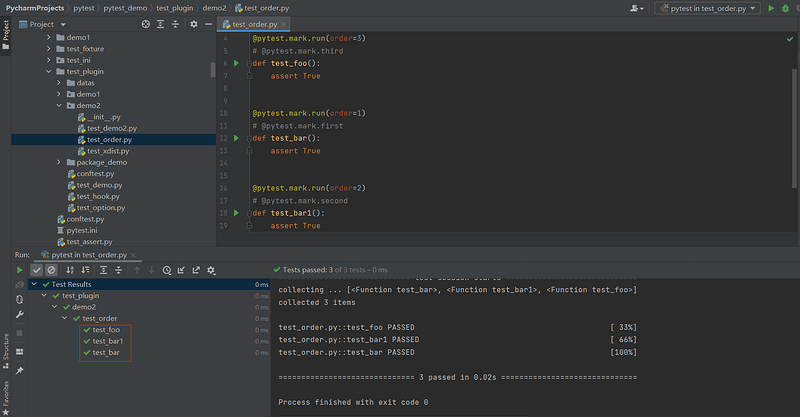Expand all in Project panel toolbar
800x417 pixels.
160,24
